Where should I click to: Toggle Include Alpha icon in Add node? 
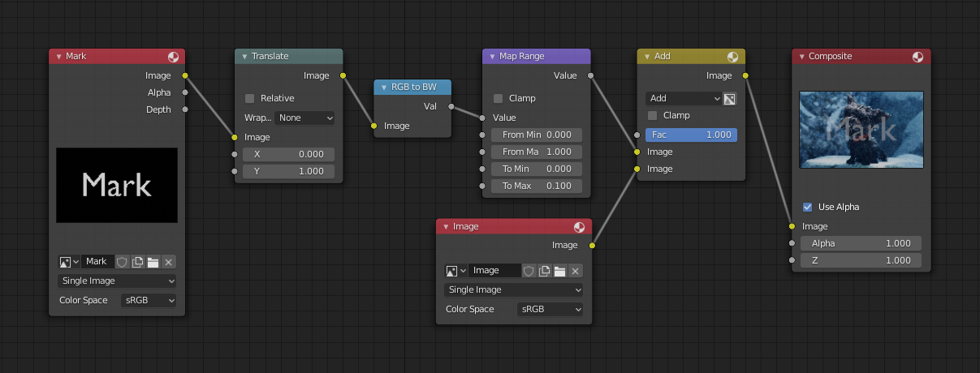[730, 99]
